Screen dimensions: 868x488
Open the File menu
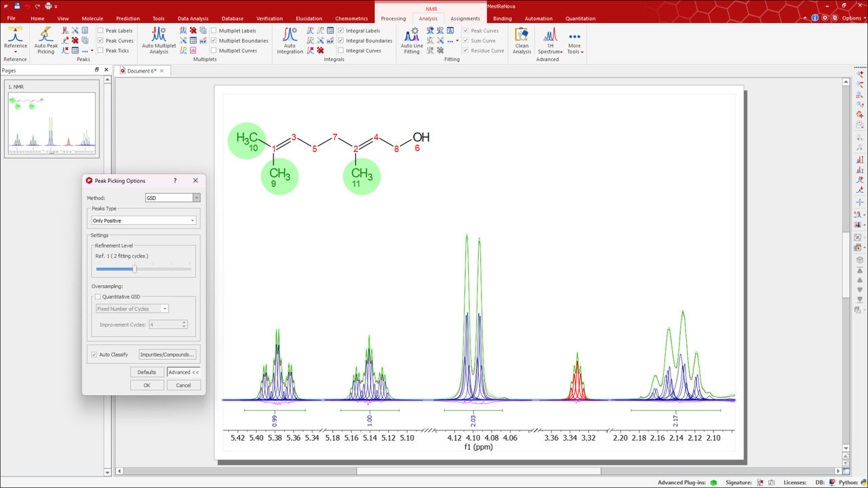tap(12, 18)
